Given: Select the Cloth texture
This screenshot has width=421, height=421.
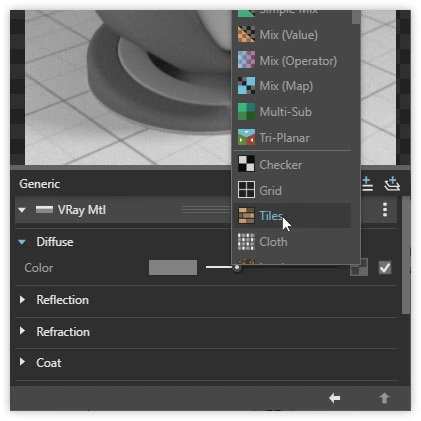Looking at the screenshot, I should pos(292,242).
